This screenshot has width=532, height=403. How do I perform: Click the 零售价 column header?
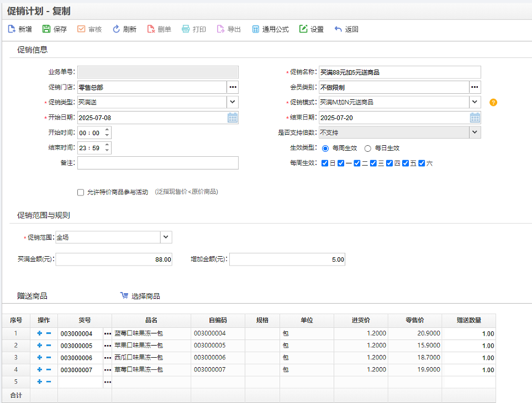click(x=415, y=320)
